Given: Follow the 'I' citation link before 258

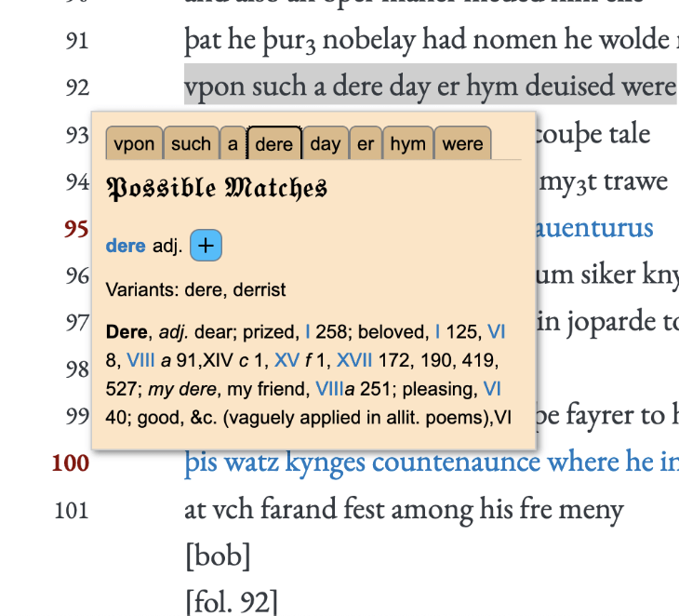Looking at the screenshot, I should [x=308, y=330].
